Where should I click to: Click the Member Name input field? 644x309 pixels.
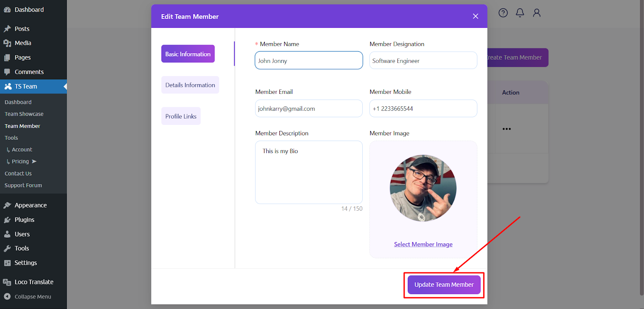pyautogui.click(x=309, y=60)
